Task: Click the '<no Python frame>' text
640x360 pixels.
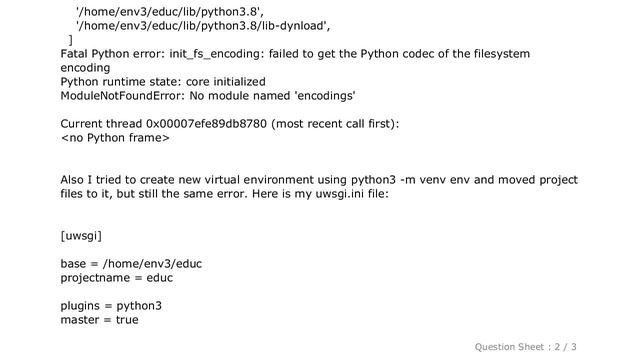Action: 115,138
